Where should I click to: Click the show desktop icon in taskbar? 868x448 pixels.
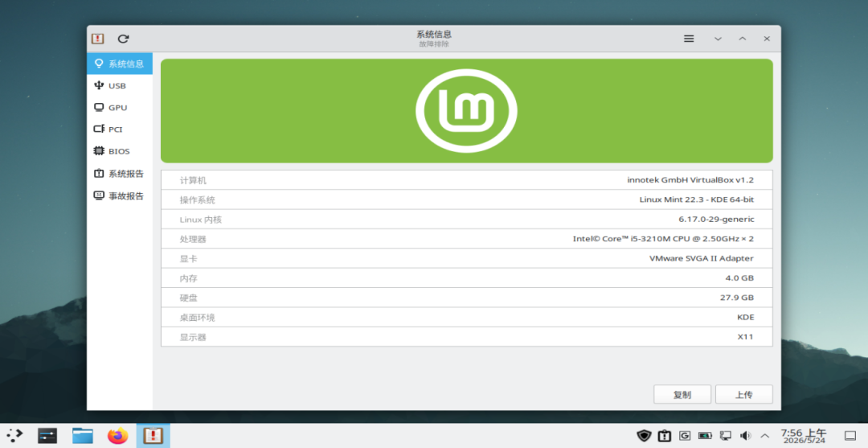pyautogui.click(x=850, y=436)
